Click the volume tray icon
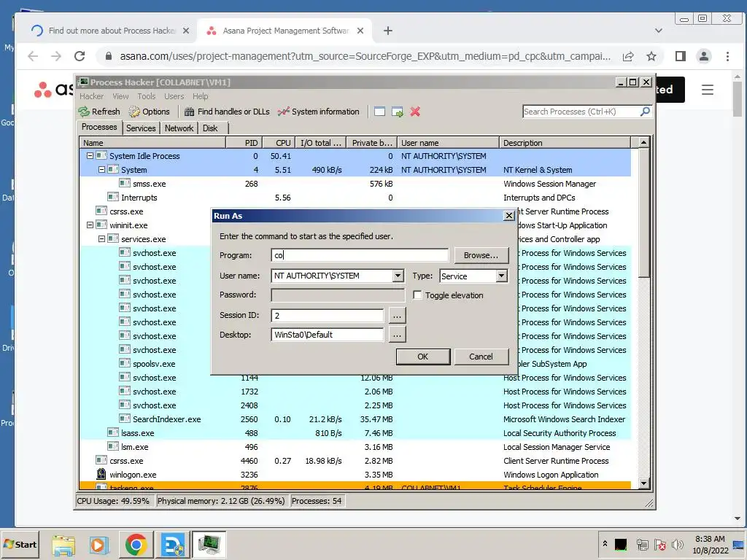 (x=677, y=544)
